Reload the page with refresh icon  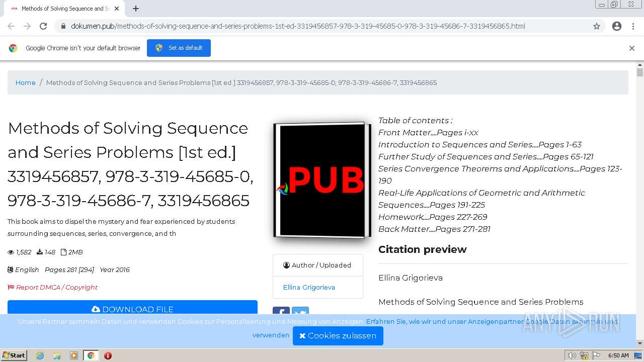click(x=43, y=26)
